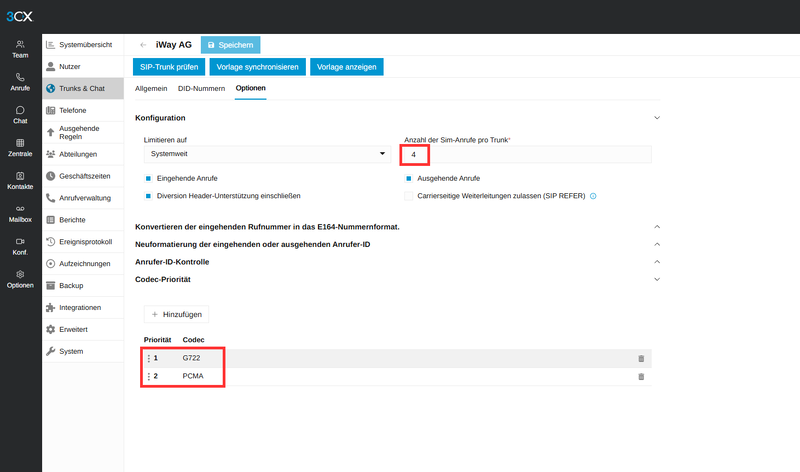Switch to the Allgemein tab
Screen dimensions: 800x472
(x=151, y=88)
